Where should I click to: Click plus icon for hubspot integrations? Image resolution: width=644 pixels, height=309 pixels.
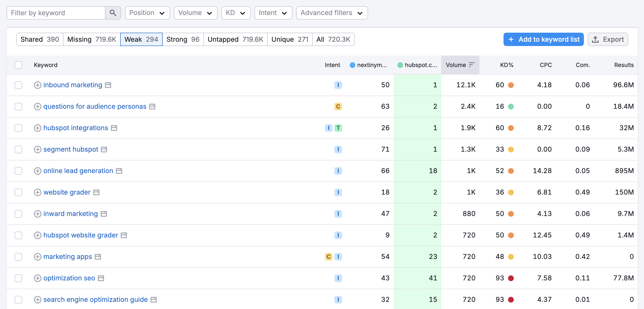pos(37,128)
